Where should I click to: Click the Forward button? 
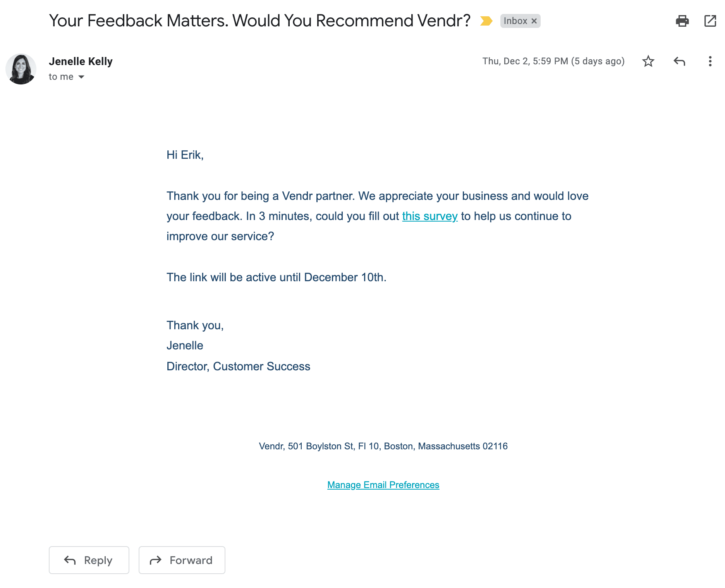click(182, 560)
